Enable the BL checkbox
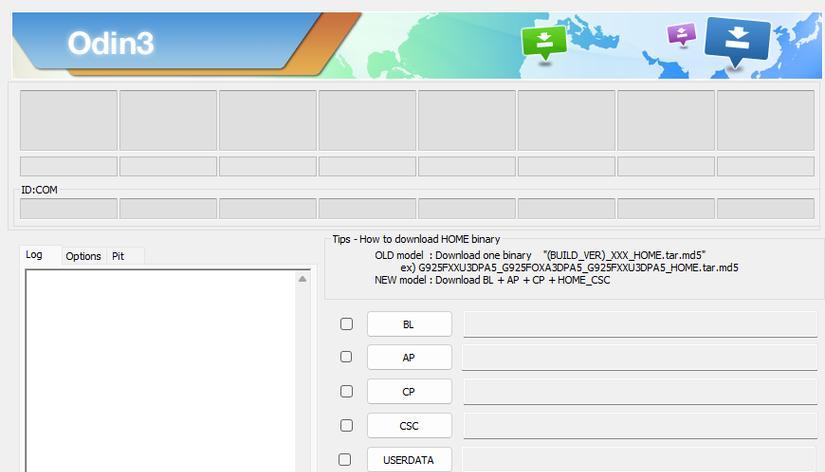 pyautogui.click(x=346, y=324)
